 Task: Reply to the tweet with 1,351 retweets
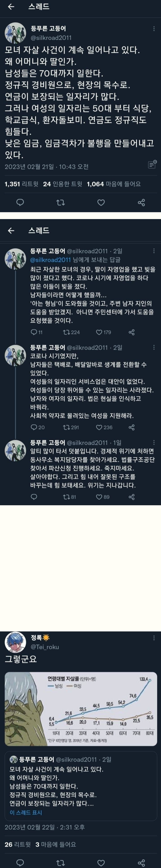coord(20,202)
